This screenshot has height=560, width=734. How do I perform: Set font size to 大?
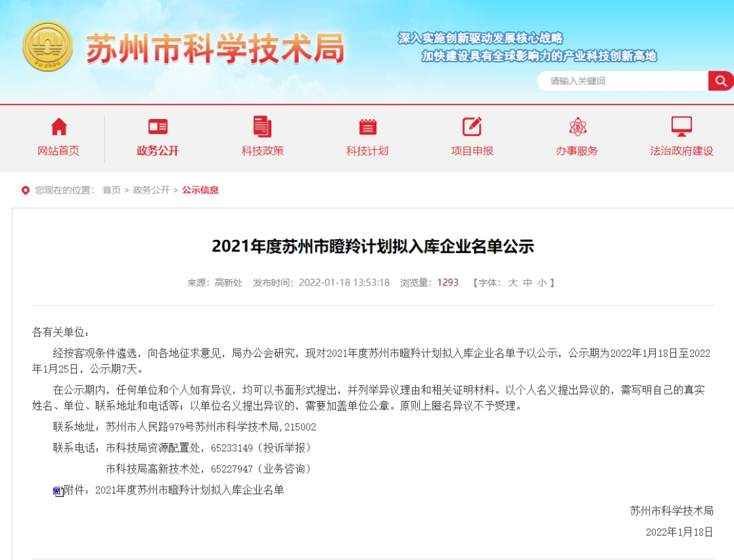(513, 283)
